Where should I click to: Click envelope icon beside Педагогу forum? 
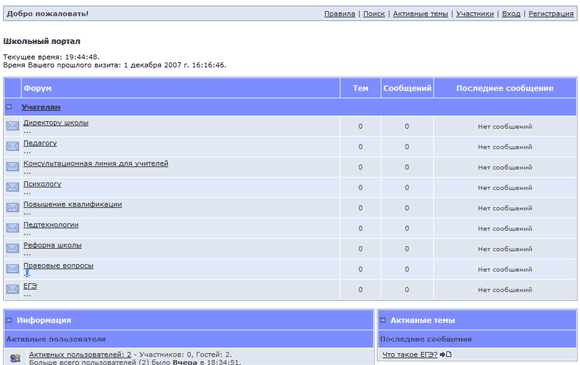pyautogui.click(x=13, y=146)
